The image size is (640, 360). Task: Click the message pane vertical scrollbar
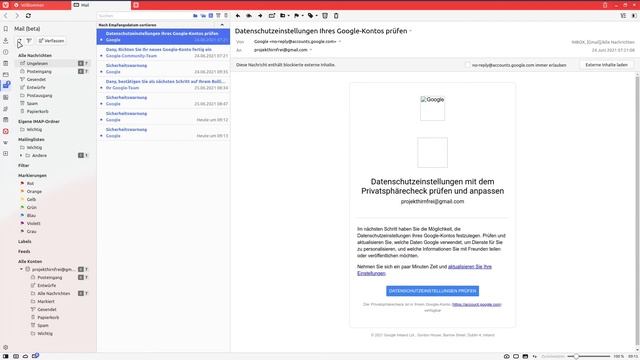coord(637,211)
